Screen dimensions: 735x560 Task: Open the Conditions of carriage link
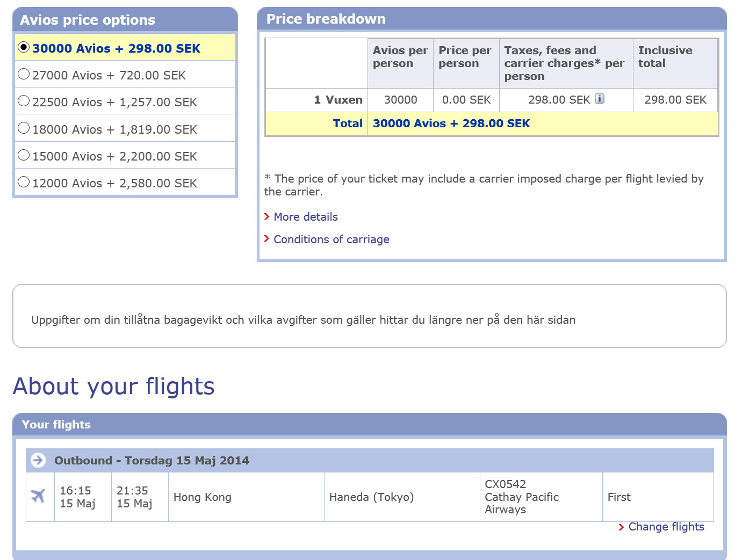coord(332,239)
